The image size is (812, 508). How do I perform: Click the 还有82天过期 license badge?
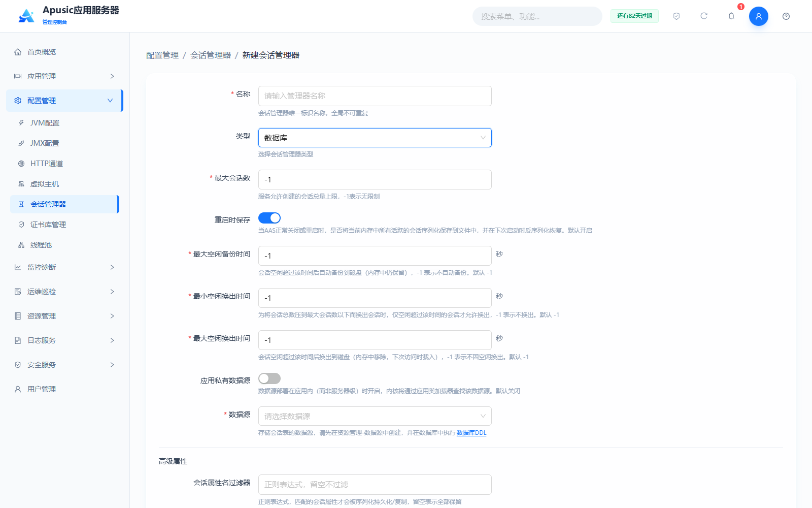pyautogui.click(x=634, y=16)
